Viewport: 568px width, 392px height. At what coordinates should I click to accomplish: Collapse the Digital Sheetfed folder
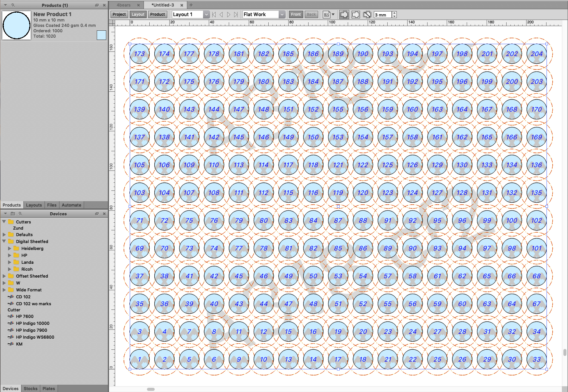coord(4,241)
